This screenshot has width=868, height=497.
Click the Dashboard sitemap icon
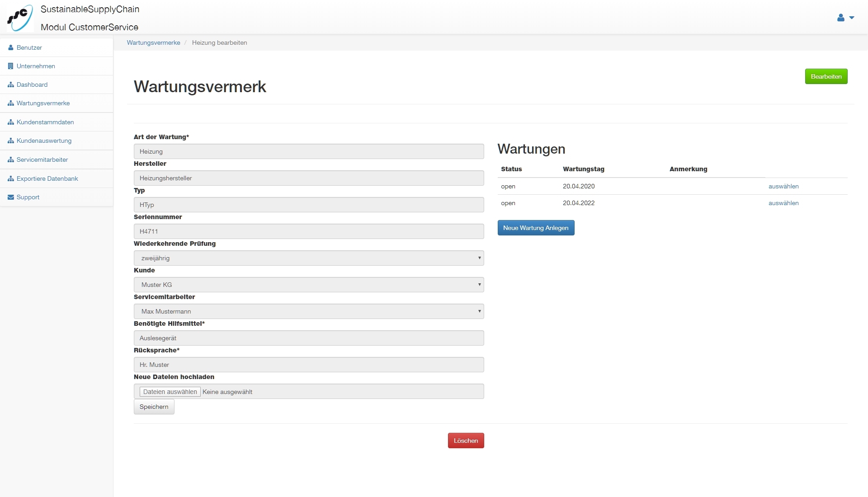coord(11,84)
